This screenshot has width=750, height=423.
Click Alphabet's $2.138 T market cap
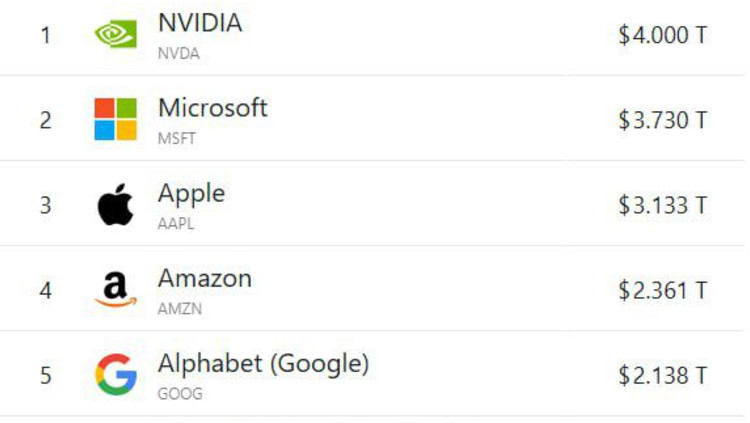(662, 376)
